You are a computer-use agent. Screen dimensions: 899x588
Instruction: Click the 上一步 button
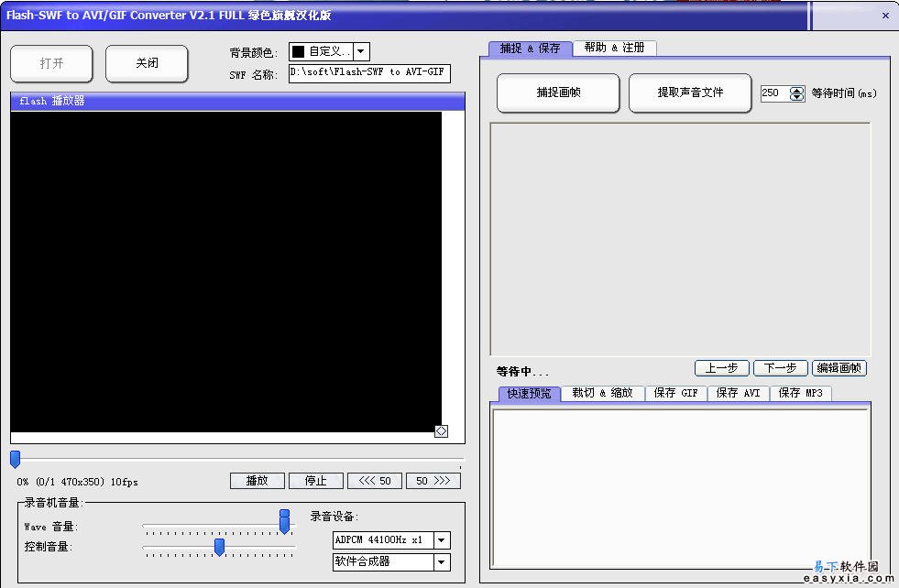click(x=722, y=368)
